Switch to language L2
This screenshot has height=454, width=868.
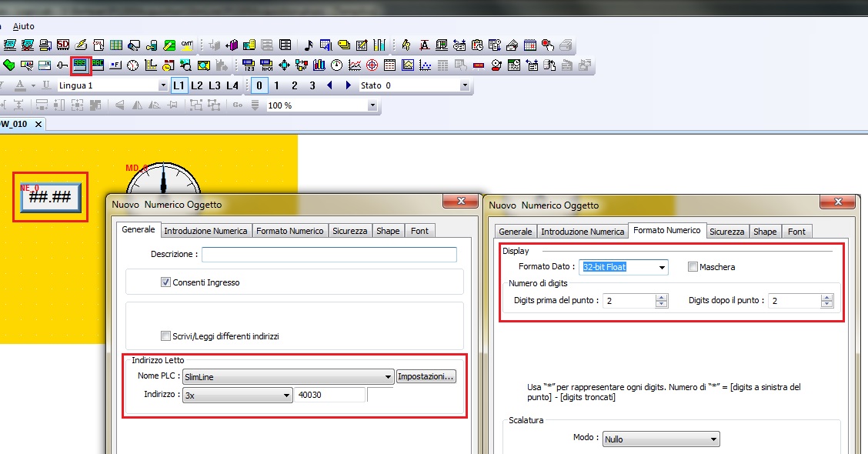point(197,85)
